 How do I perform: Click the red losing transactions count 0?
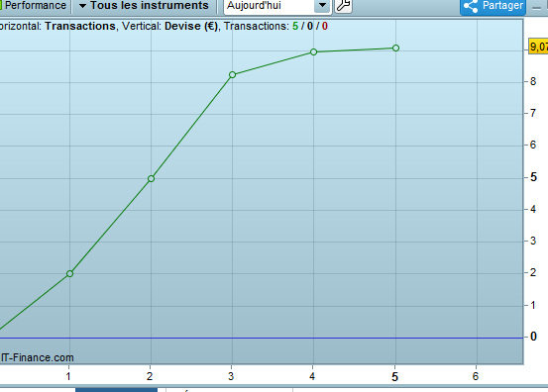325,26
